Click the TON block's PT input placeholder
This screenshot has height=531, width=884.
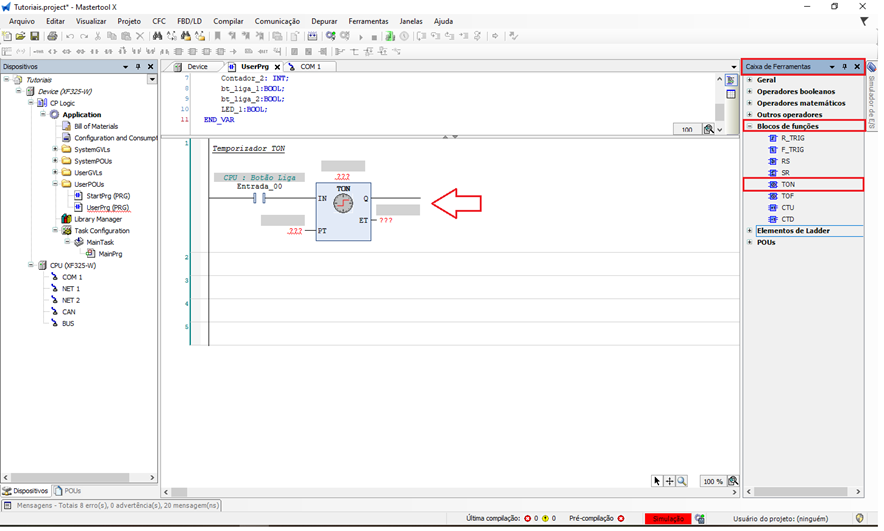pos(295,231)
